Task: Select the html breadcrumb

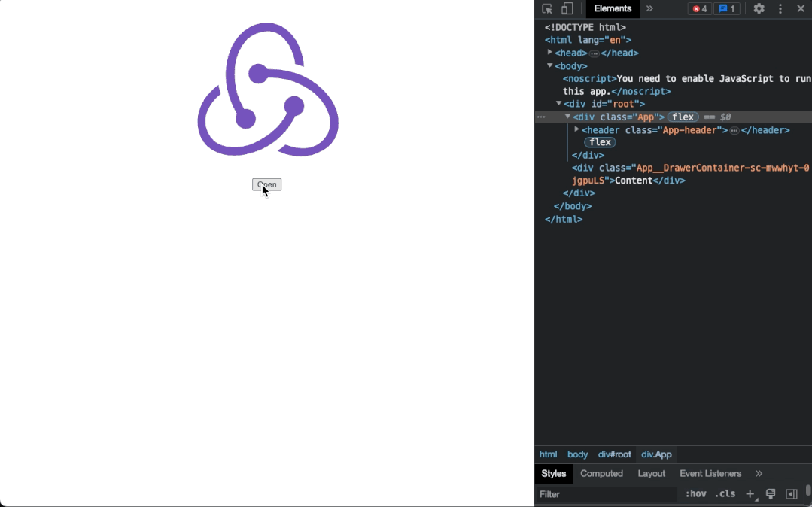Action: tap(549, 454)
